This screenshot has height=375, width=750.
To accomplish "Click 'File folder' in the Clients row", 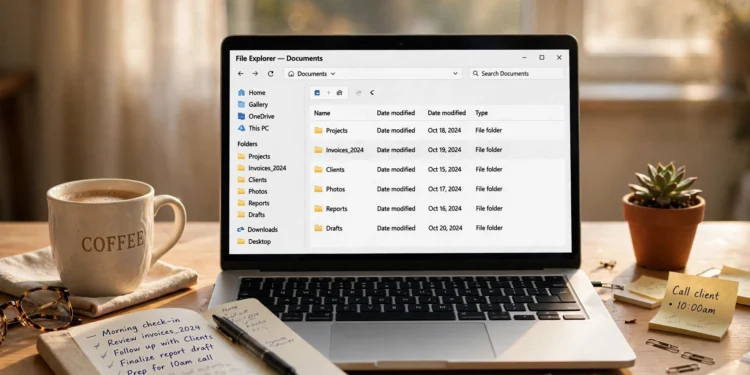I will (x=489, y=169).
